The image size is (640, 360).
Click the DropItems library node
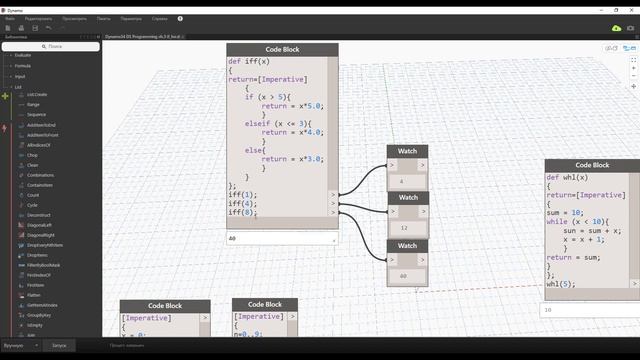coord(37,255)
